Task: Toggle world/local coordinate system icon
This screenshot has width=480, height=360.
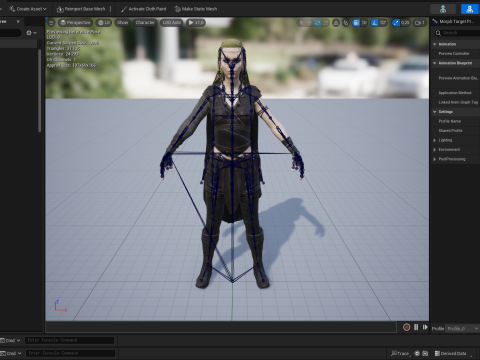Action: [x=336, y=23]
